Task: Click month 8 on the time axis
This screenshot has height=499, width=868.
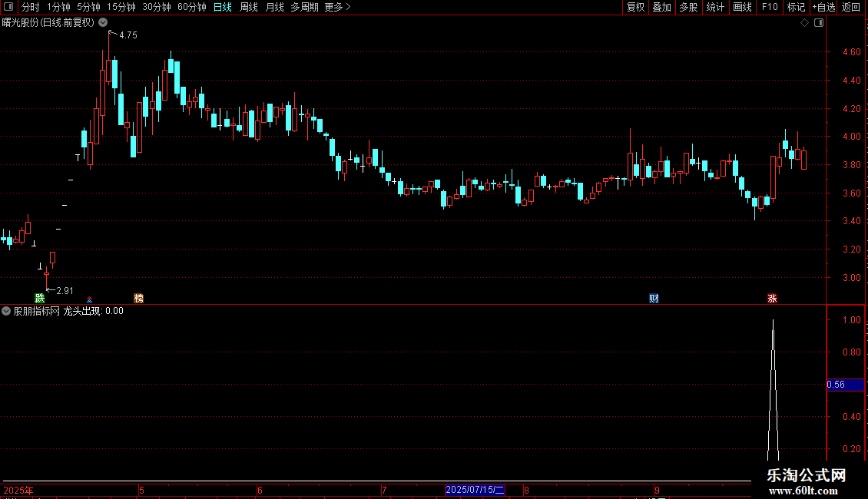Action: click(x=526, y=490)
